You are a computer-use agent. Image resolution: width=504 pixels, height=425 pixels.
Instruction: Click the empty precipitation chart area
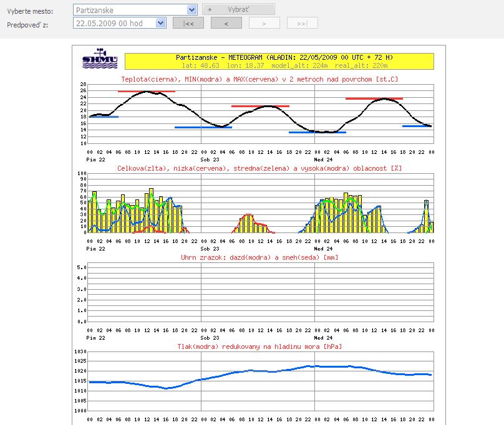click(x=261, y=293)
